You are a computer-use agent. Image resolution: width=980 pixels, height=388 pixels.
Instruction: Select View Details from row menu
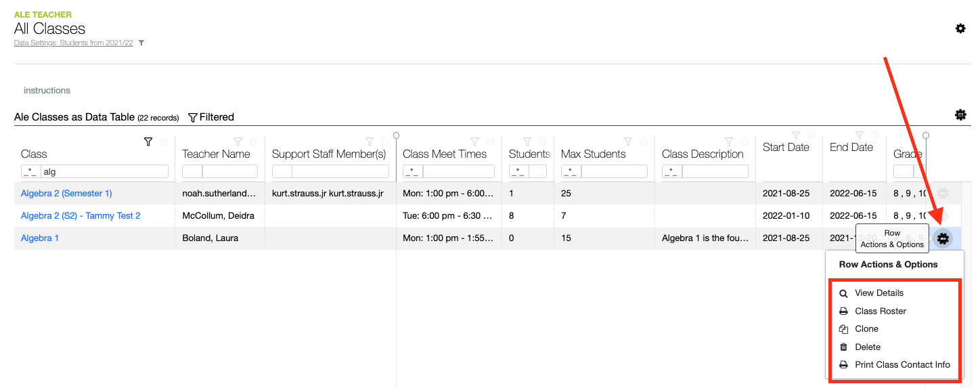[x=879, y=293]
